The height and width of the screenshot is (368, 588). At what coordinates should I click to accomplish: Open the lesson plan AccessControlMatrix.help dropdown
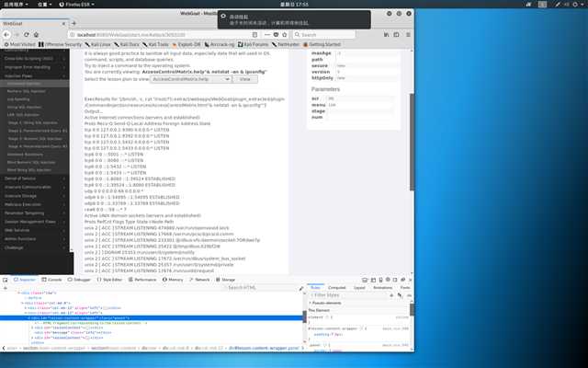(191, 79)
